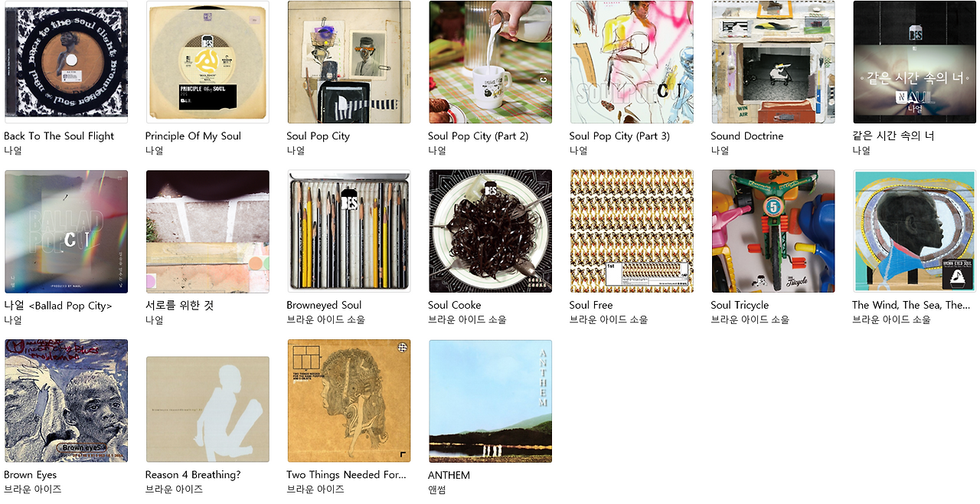
Task: Select the Sound Doctrine album cover
Action: 773,62
